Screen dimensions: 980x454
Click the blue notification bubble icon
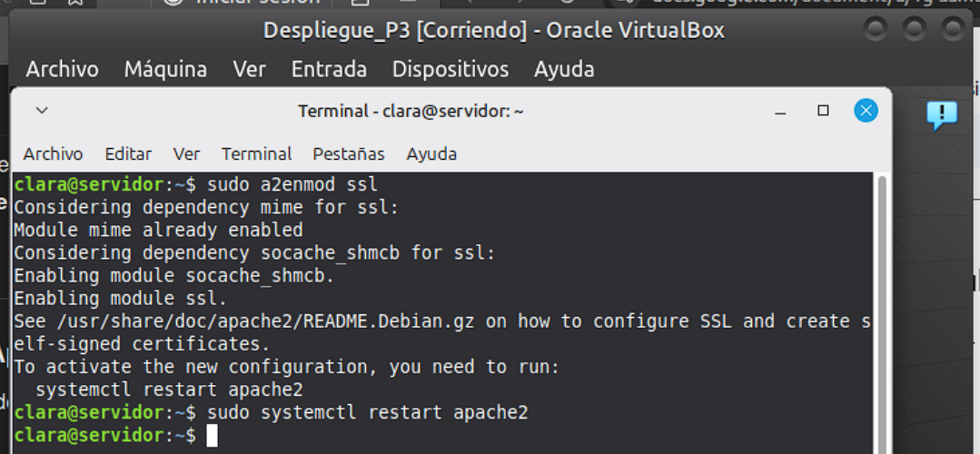942,115
